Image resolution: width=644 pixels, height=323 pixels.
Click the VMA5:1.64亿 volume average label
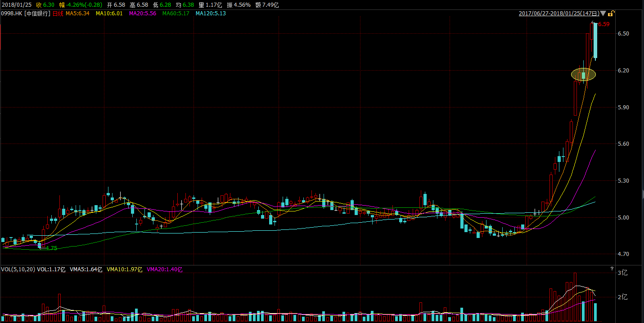click(86, 269)
